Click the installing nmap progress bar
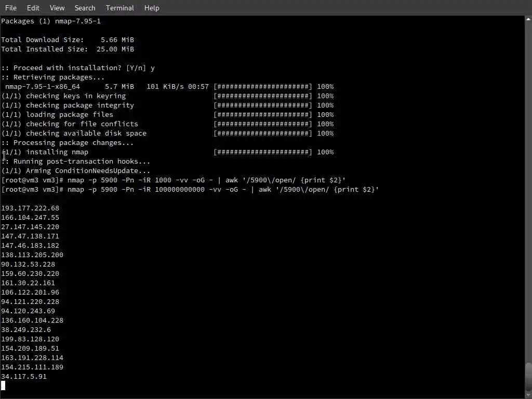This screenshot has height=399, width=532. pos(262,152)
